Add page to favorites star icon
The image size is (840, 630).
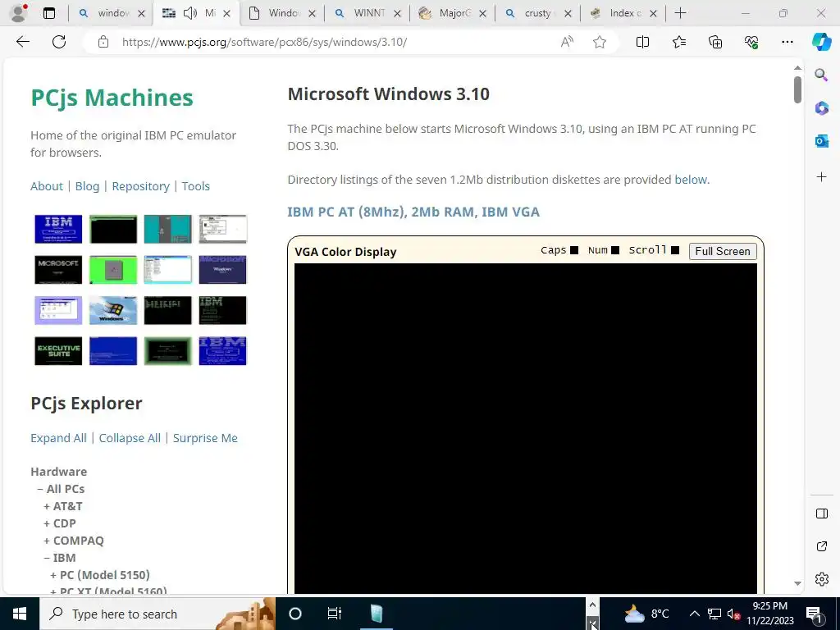(600, 42)
